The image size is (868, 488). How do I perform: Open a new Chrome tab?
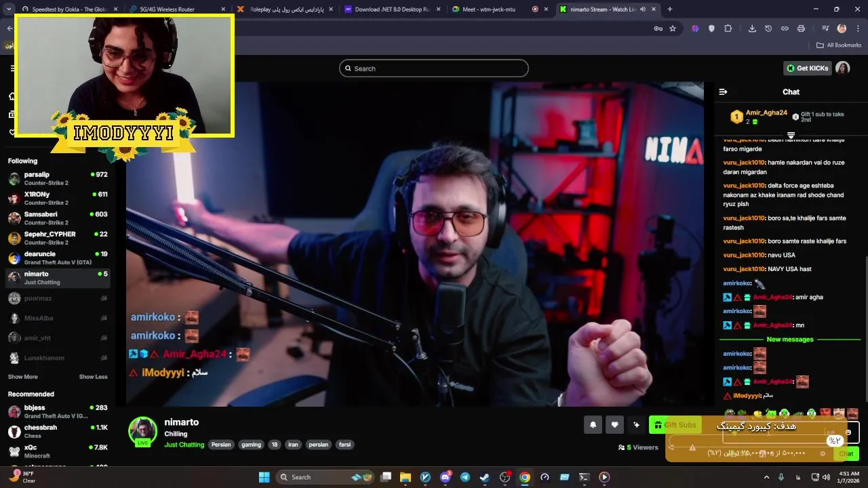670,9
